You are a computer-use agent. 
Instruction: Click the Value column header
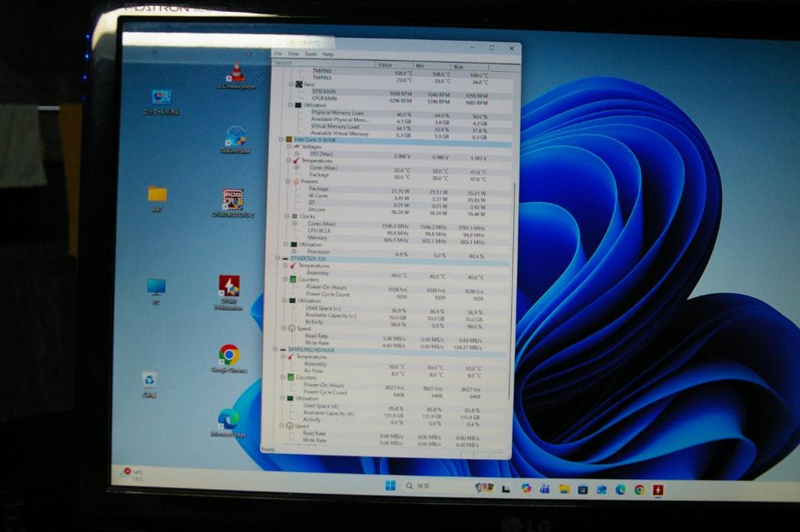tap(394, 65)
